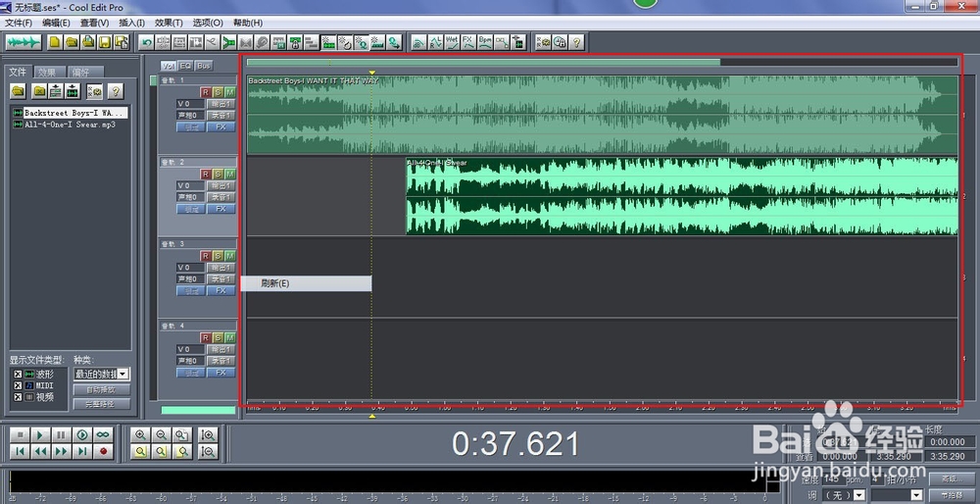Choose 刷新(E) in the context menu
The height and width of the screenshot is (504, 980).
pyautogui.click(x=306, y=283)
